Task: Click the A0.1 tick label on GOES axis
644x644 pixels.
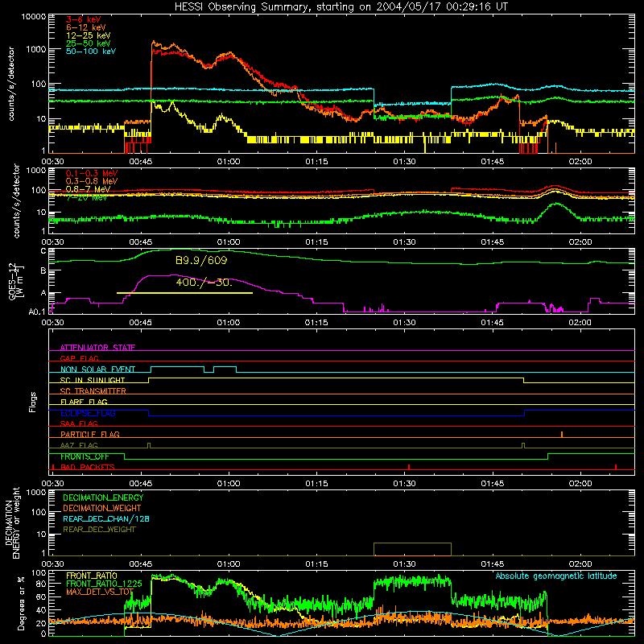Action: coord(37,312)
